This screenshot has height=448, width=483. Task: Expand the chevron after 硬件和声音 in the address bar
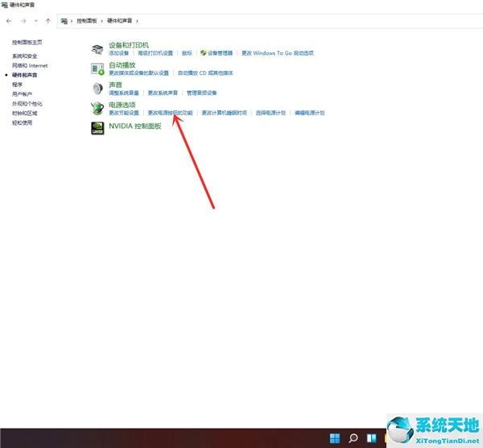pos(137,21)
